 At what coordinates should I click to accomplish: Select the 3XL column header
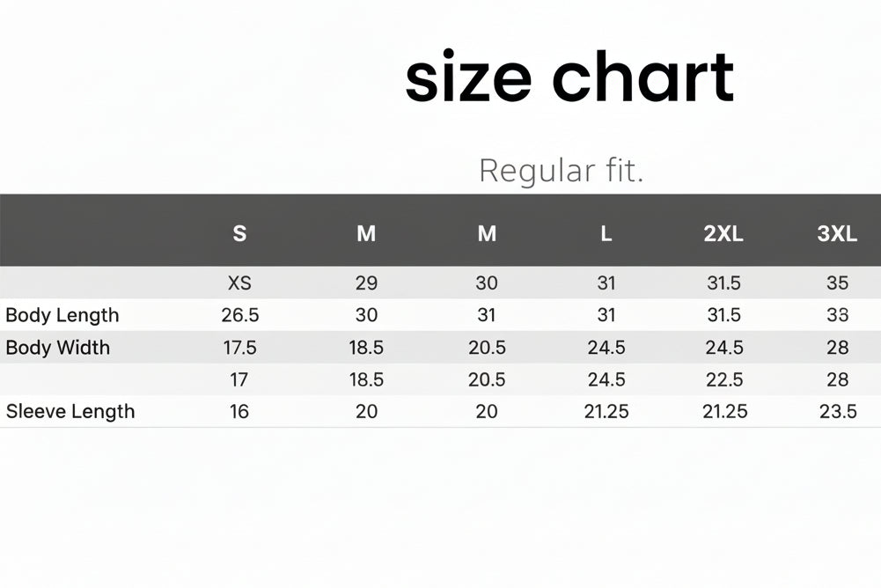[x=837, y=233]
